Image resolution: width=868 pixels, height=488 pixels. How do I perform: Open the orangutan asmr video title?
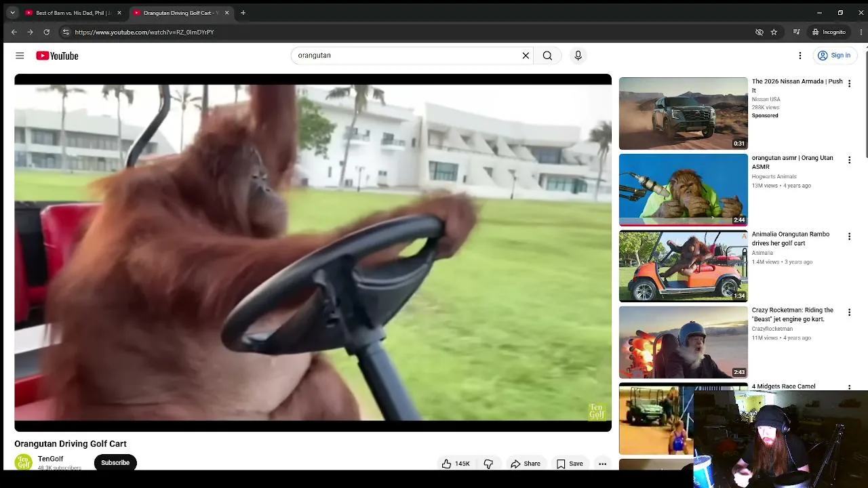[x=792, y=162]
